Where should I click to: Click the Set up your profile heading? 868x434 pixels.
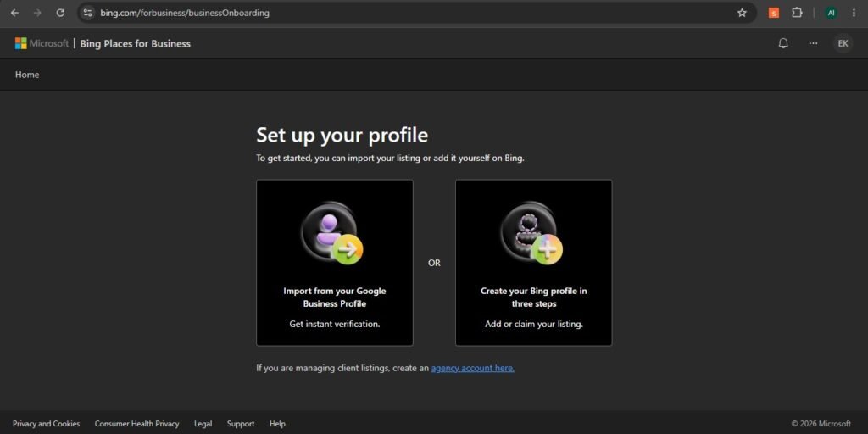pos(342,135)
